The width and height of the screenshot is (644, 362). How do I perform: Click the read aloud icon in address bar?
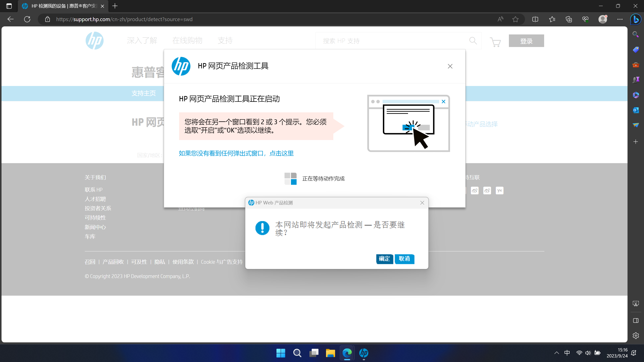pos(500,19)
